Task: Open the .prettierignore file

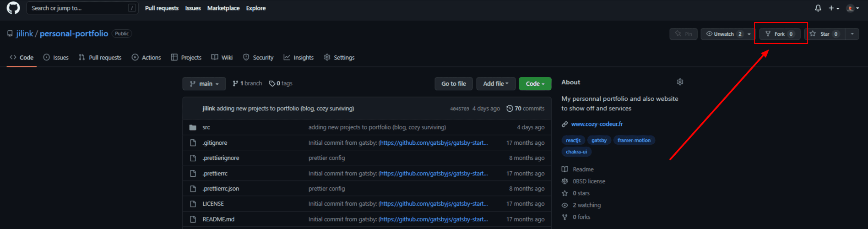Action: click(x=221, y=158)
